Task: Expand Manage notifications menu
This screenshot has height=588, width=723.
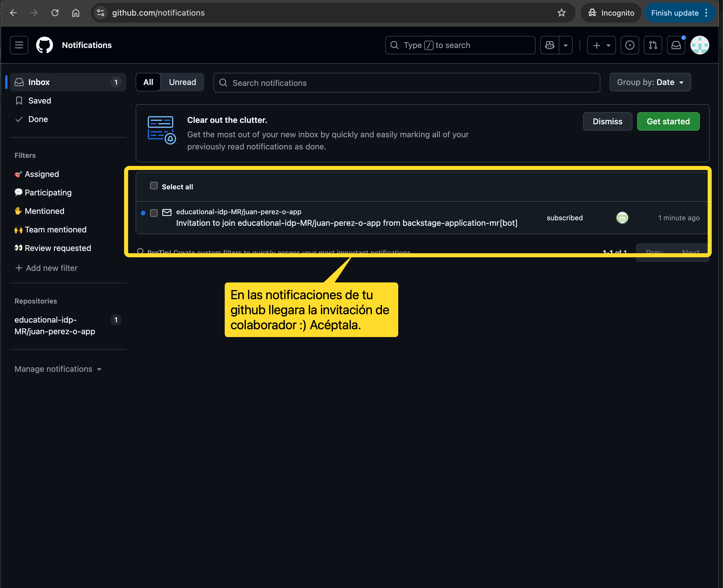Action: [x=58, y=369]
